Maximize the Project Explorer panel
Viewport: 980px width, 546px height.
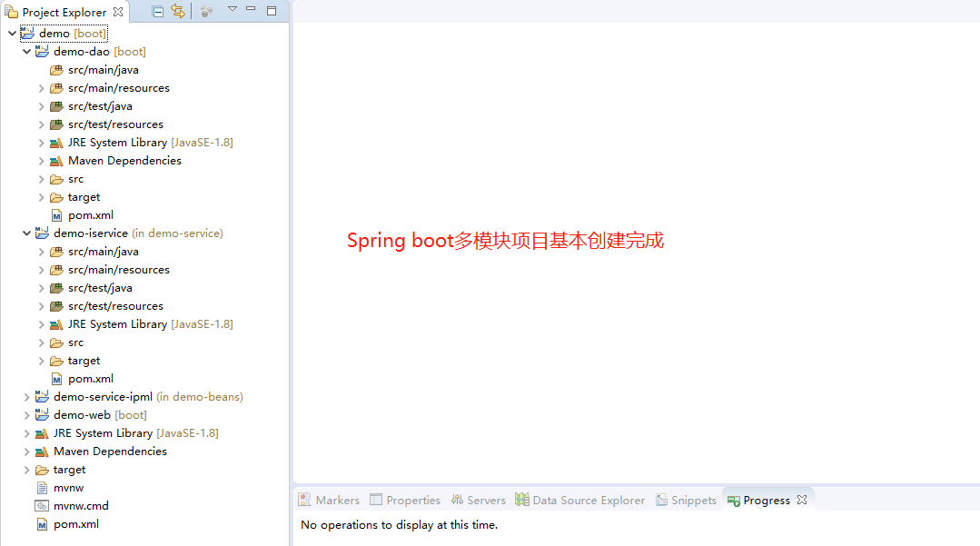coord(272,11)
